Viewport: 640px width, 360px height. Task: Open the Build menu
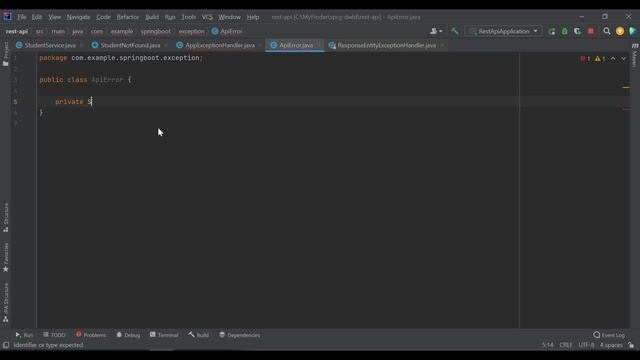(x=152, y=17)
